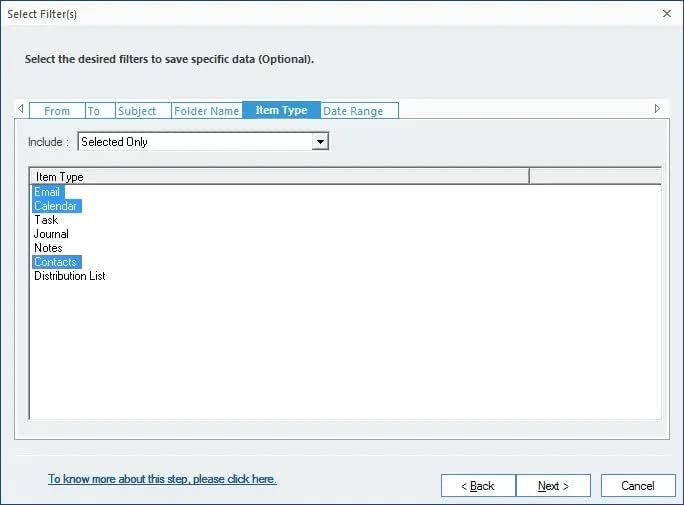
Task: Select the Subject tab
Action: [143, 111]
